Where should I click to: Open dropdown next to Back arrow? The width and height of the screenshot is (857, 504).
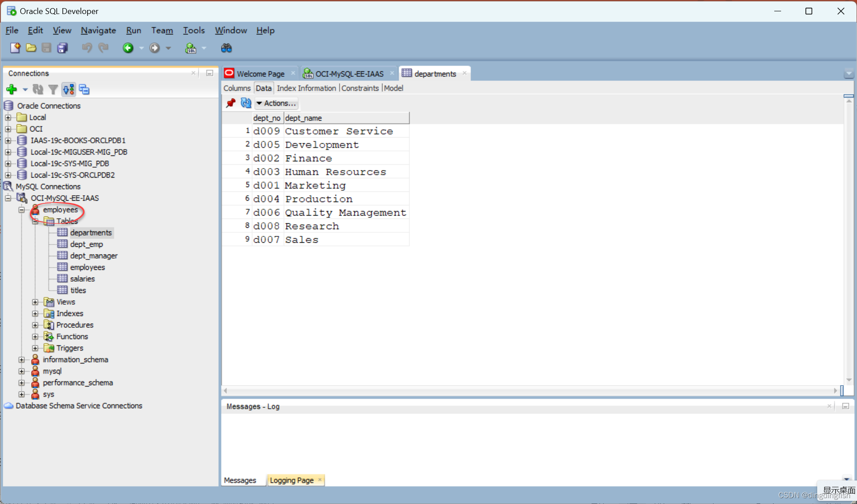(x=141, y=48)
